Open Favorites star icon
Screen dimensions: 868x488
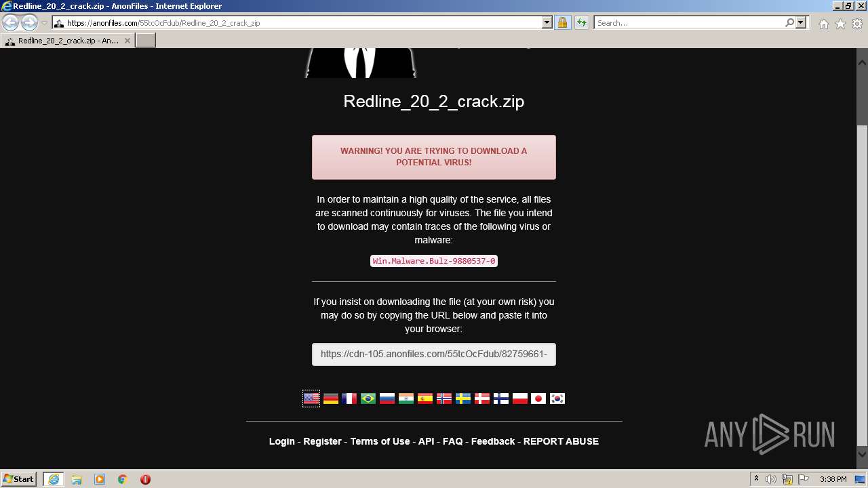[x=840, y=24]
